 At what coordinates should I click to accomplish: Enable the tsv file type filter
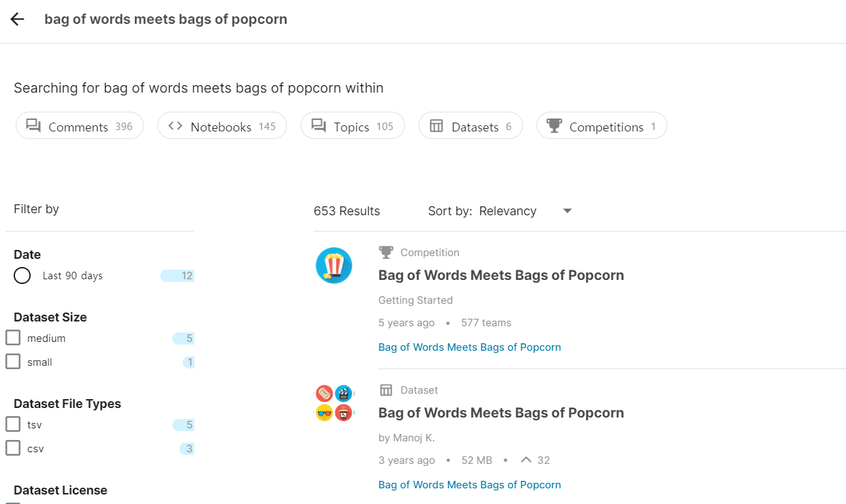pyautogui.click(x=13, y=424)
